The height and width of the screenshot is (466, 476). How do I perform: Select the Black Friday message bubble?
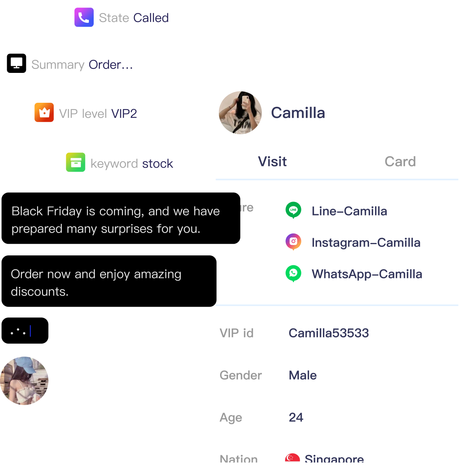click(x=121, y=218)
